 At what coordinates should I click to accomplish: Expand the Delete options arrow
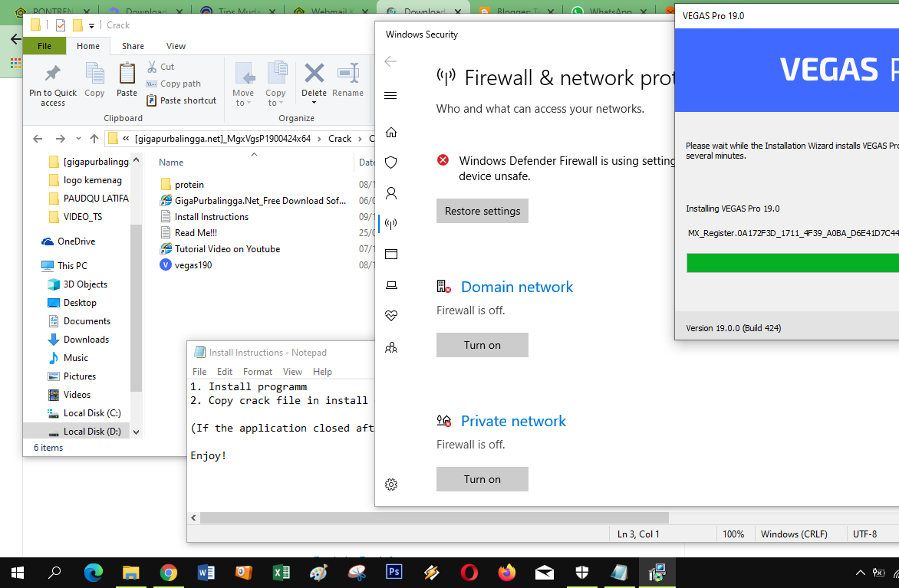coord(314,103)
